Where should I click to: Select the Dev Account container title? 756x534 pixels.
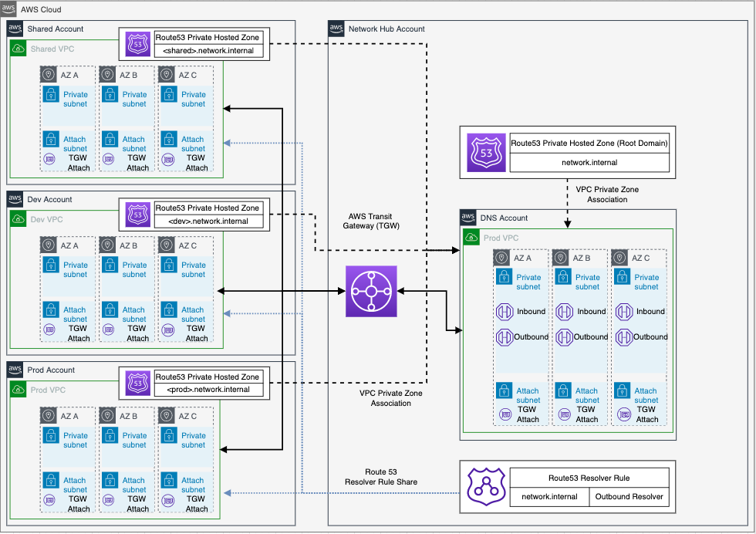[49, 199]
